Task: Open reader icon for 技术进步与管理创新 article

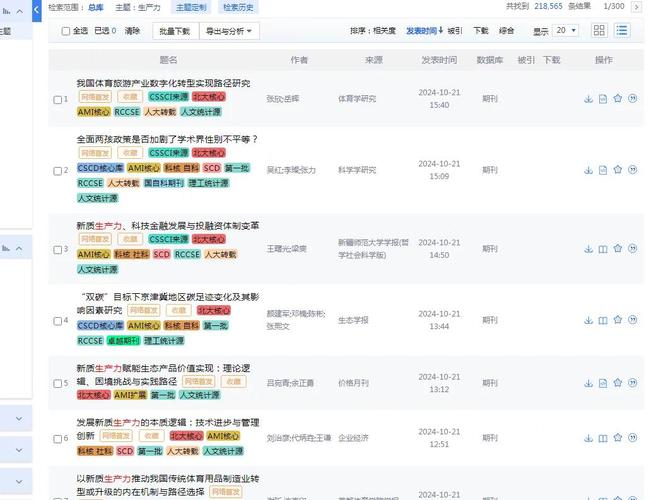Action: pos(603,438)
